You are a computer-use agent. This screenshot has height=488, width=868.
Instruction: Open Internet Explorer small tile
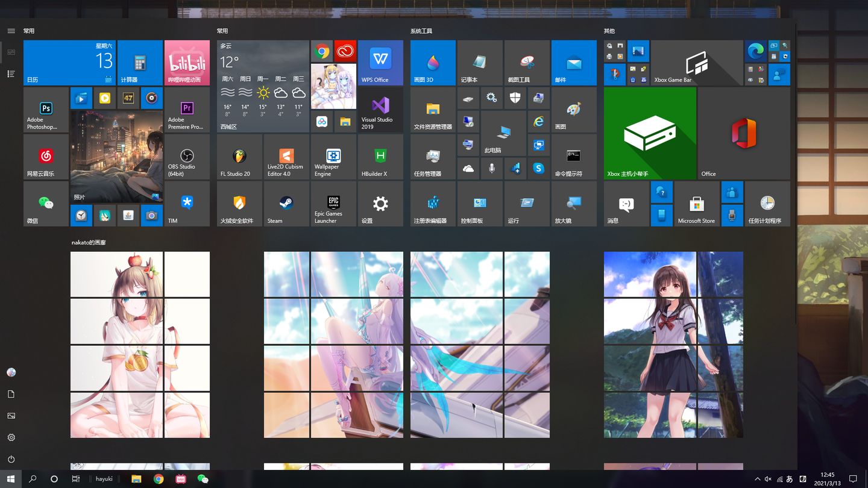(x=539, y=122)
